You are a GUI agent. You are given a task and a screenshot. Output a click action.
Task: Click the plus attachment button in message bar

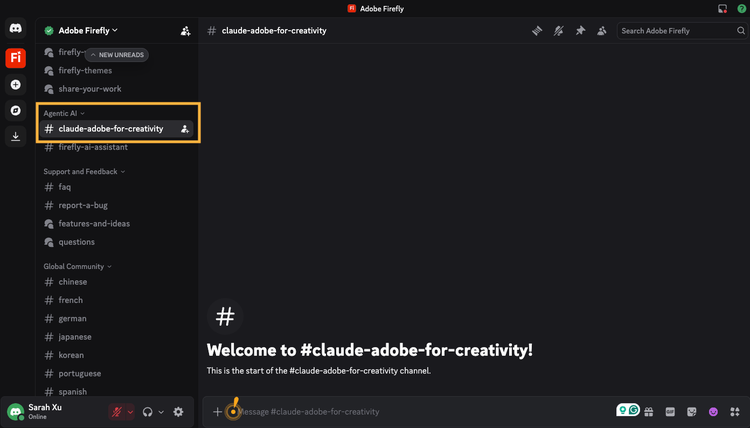tap(217, 412)
